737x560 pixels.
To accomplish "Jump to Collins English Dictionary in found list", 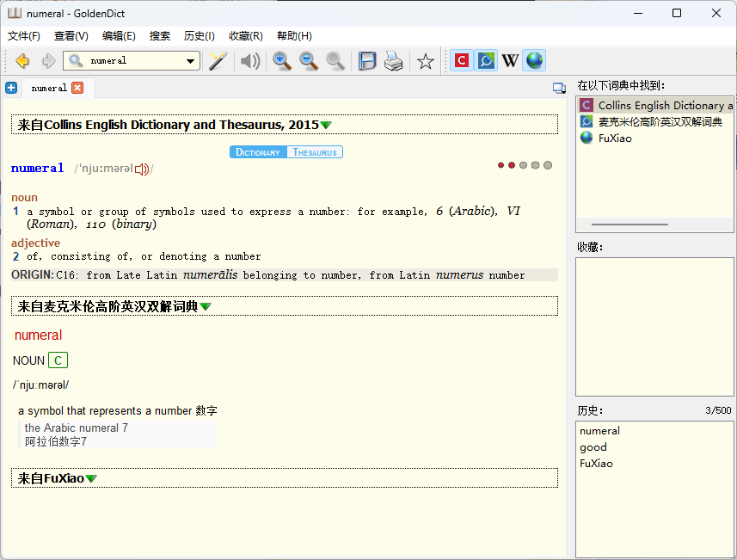I will [655, 105].
